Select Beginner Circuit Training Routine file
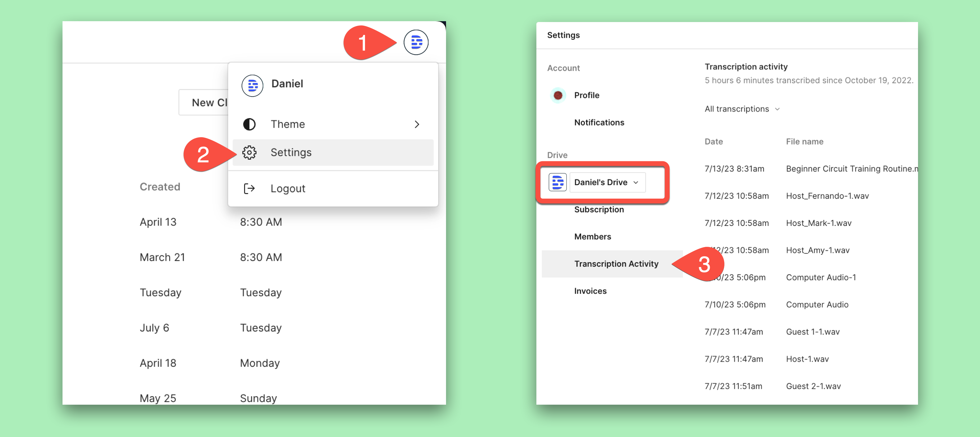The width and height of the screenshot is (980, 437). (x=852, y=168)
